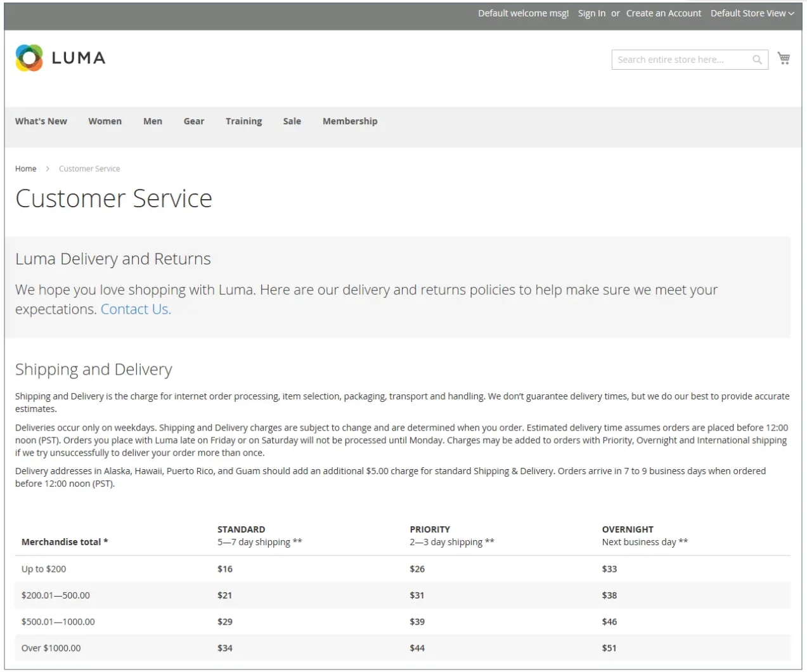Go to the Men category
Screen dimensions: 807x672
[x=153, y=121]
